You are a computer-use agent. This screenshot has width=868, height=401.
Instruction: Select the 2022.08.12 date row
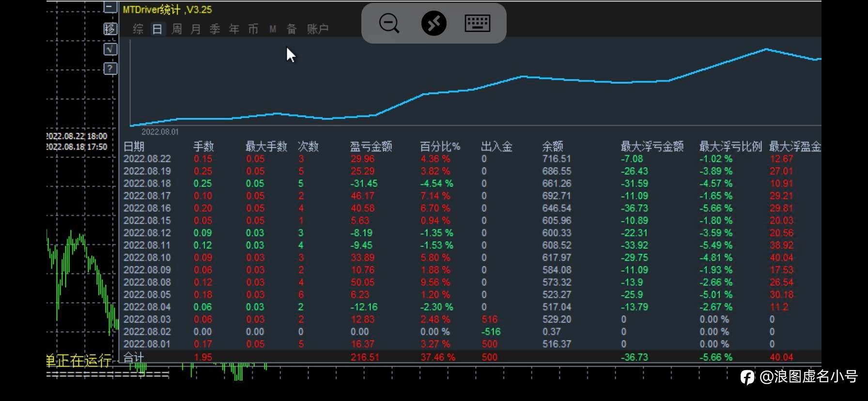click(x=147, y=233)
